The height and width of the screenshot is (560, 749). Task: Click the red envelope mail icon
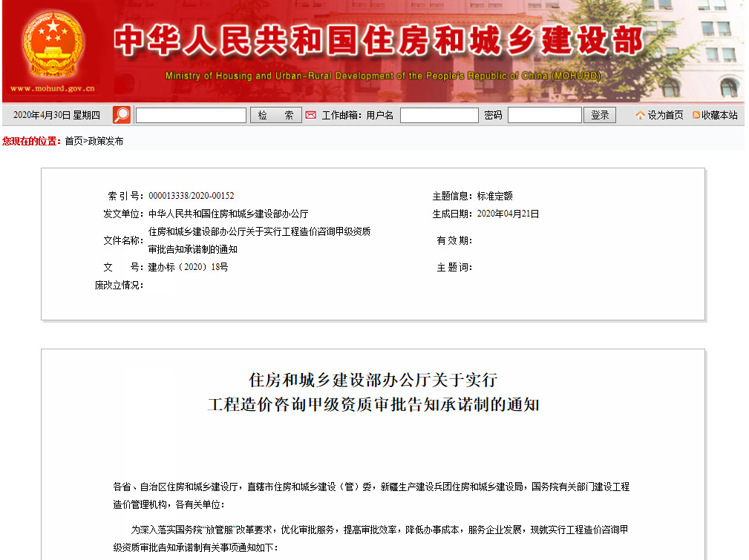tap(313, 114)
